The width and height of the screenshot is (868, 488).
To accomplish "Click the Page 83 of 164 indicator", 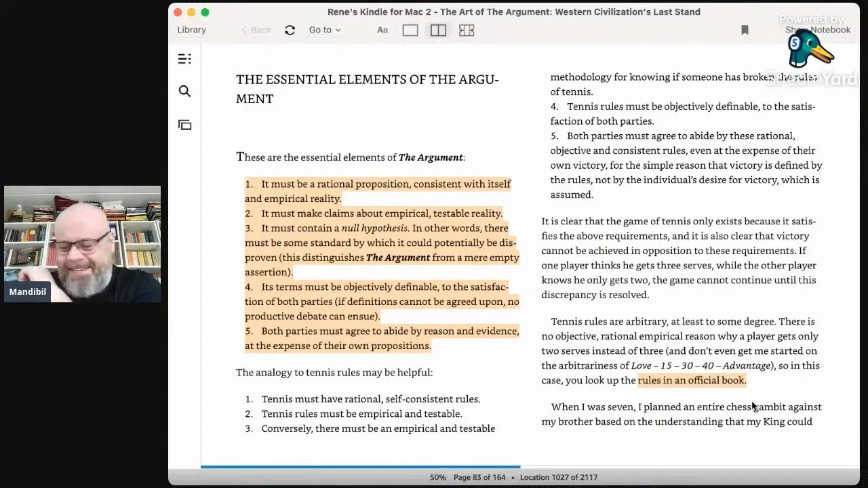I will (x=479, y=477).
